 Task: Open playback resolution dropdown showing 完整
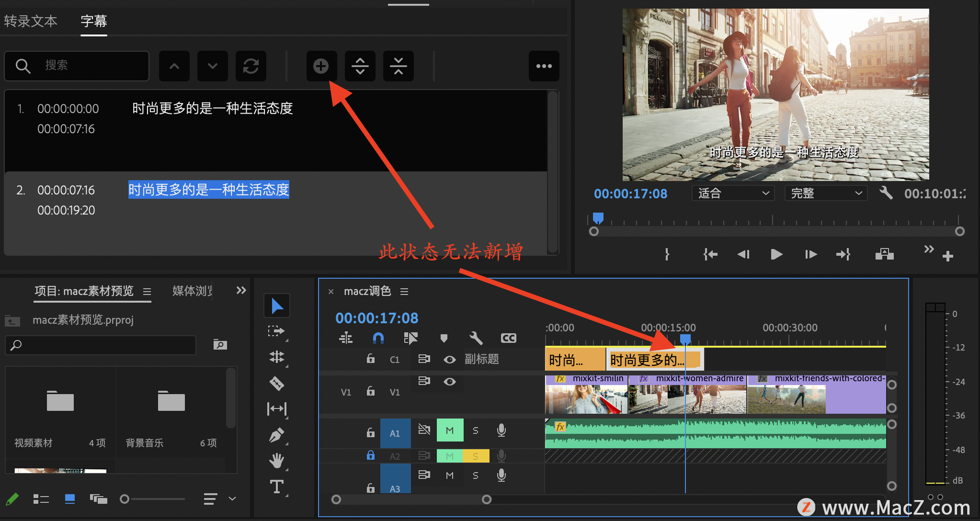(825, 193)
